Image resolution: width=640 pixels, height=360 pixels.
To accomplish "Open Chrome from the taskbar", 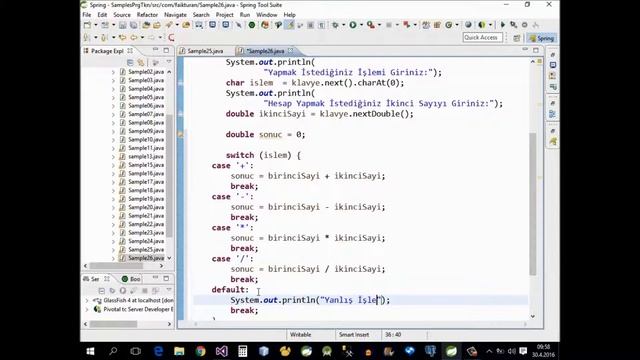I will [200, 351].
